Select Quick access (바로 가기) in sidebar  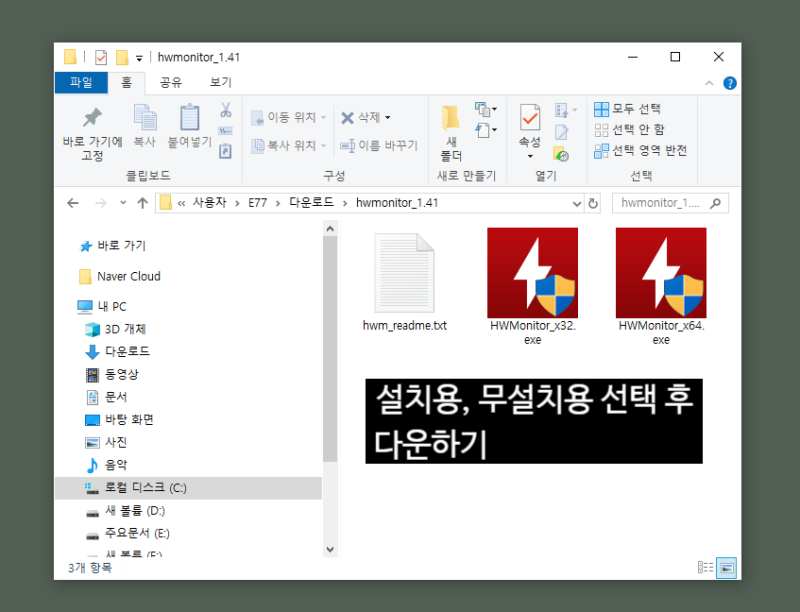[113, 246]
